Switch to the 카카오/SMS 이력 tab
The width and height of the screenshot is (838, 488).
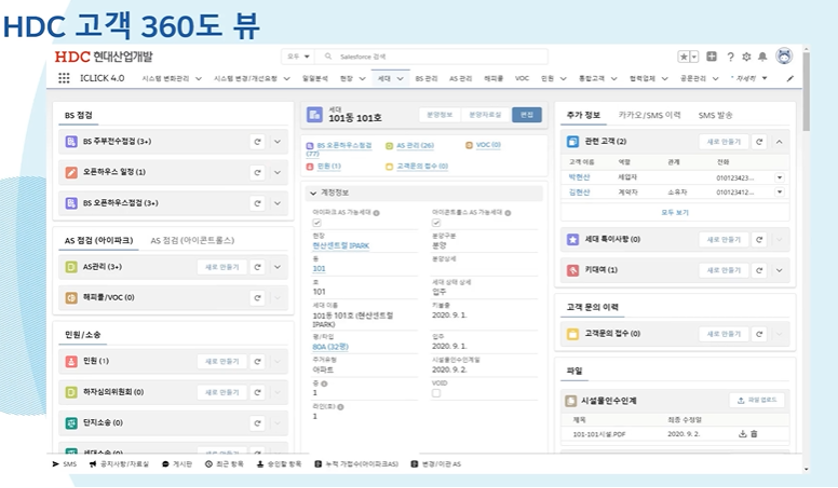(649, 115)
